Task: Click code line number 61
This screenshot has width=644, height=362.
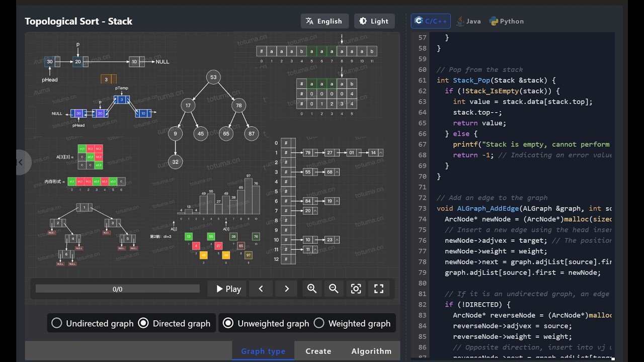Action: pyautogui.click(x=422, y=80)
